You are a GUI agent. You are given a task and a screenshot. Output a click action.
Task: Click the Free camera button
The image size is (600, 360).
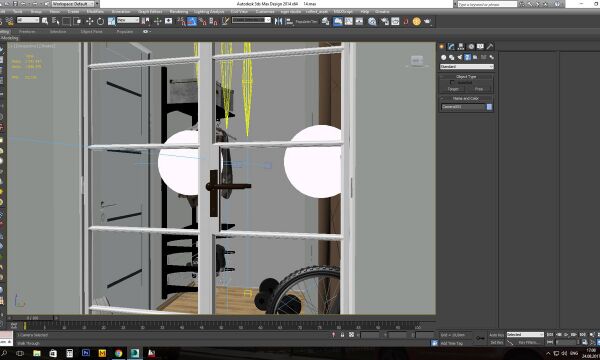479,89
